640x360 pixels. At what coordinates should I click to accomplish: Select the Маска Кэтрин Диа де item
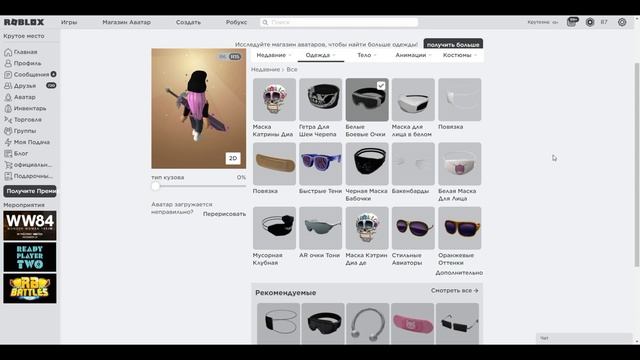point(367,228)
